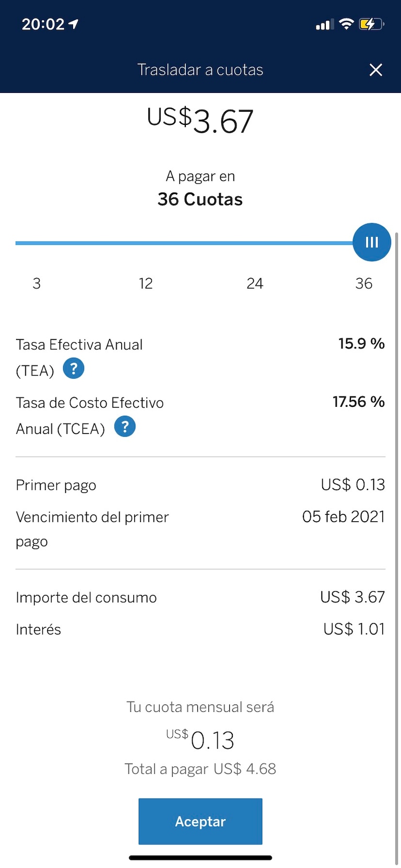Image resolution: width=401 pixels, height=868 pixels.
Task: Tap the home indicator bar
Action: [200, 858]
